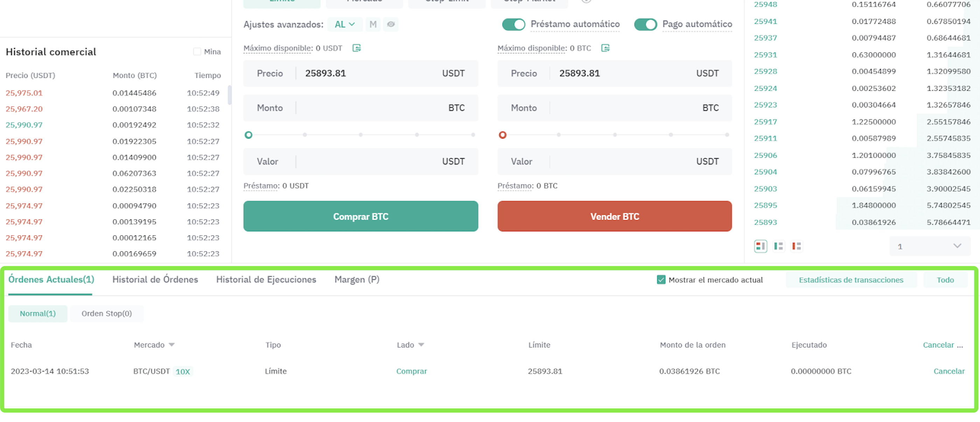Select the M option in advanced settings
This screenshot has height=422, width=980.
click(373, 24)
